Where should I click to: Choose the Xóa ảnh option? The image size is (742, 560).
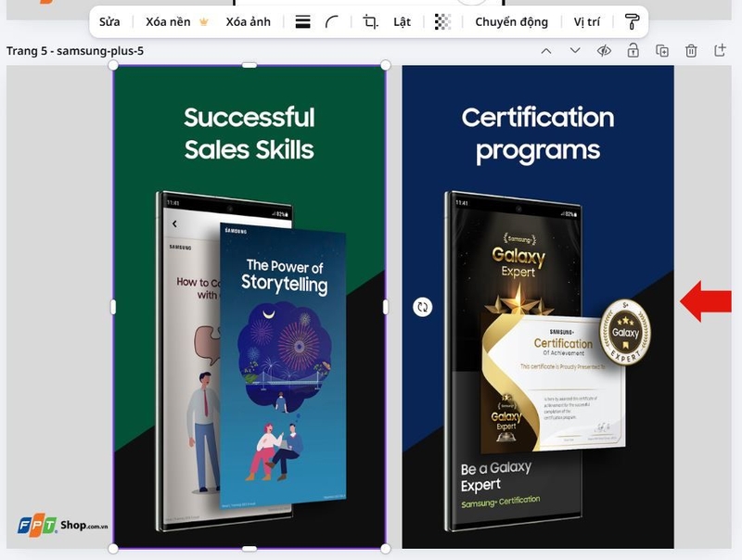pos(248,21)
